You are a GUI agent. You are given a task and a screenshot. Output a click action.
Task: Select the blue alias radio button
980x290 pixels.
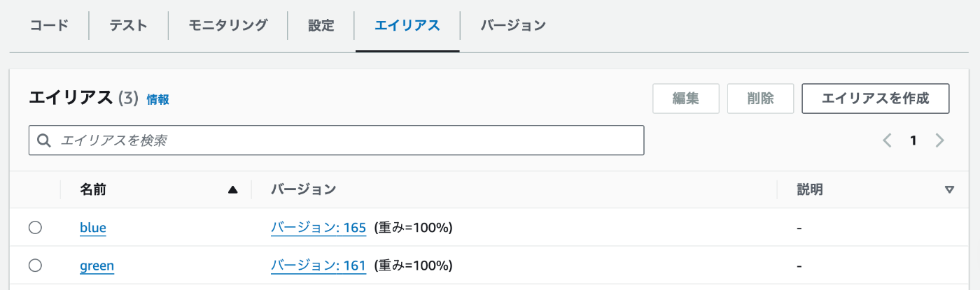click(x=35, y=227)
